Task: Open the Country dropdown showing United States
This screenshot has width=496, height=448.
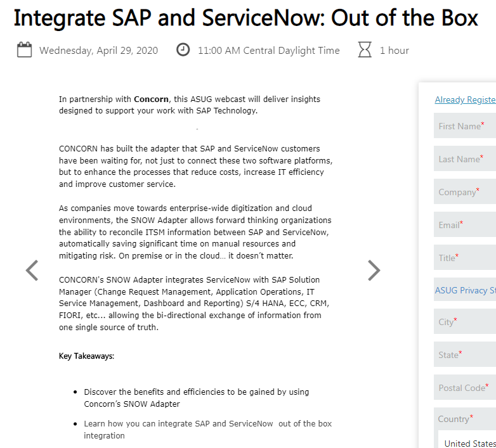Action: [x=467, y=442]
